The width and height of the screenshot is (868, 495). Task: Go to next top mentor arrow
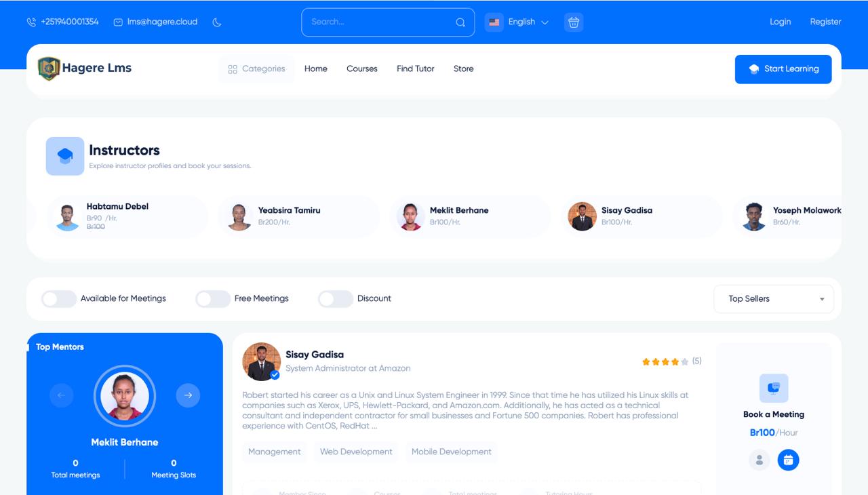pos(188,395)
